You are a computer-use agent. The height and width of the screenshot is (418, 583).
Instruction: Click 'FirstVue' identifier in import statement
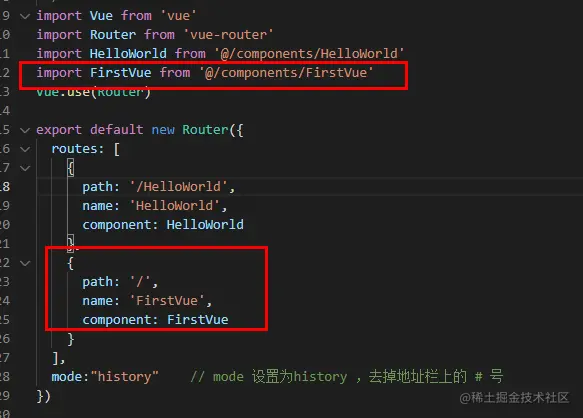(x=120, y=73)
